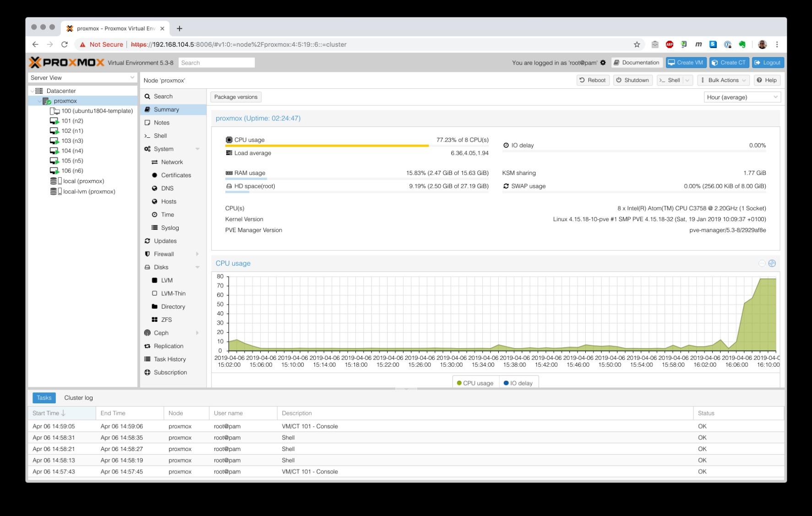
Task: Open Chrome profile avatar
Action: pos(762,44)
